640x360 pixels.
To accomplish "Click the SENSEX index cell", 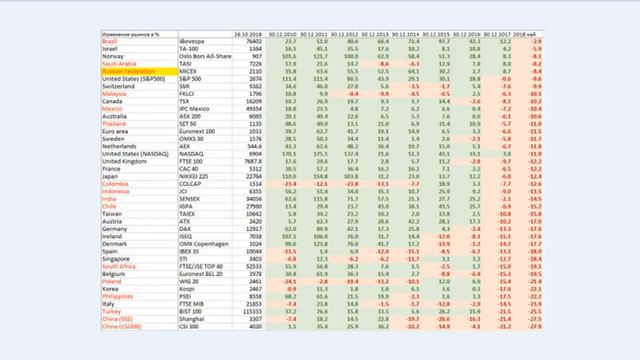I will (205, 199).
